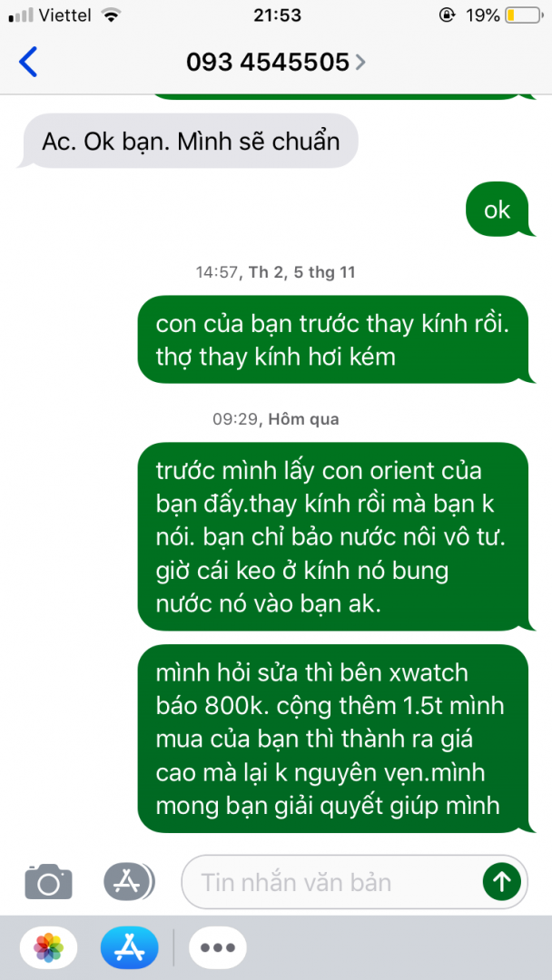
Task: Tap the message about xwatch báo 800k
Action: [334, 740]
